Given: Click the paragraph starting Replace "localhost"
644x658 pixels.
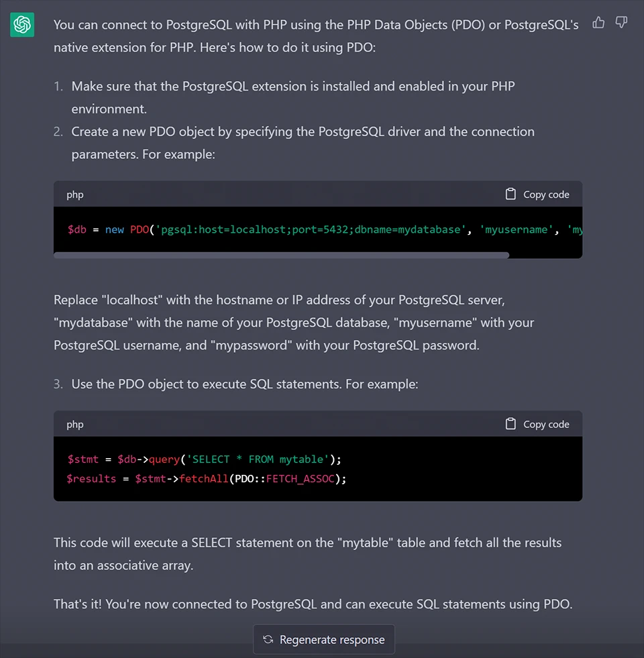Looking at the screenshot, I should (294, 322).
